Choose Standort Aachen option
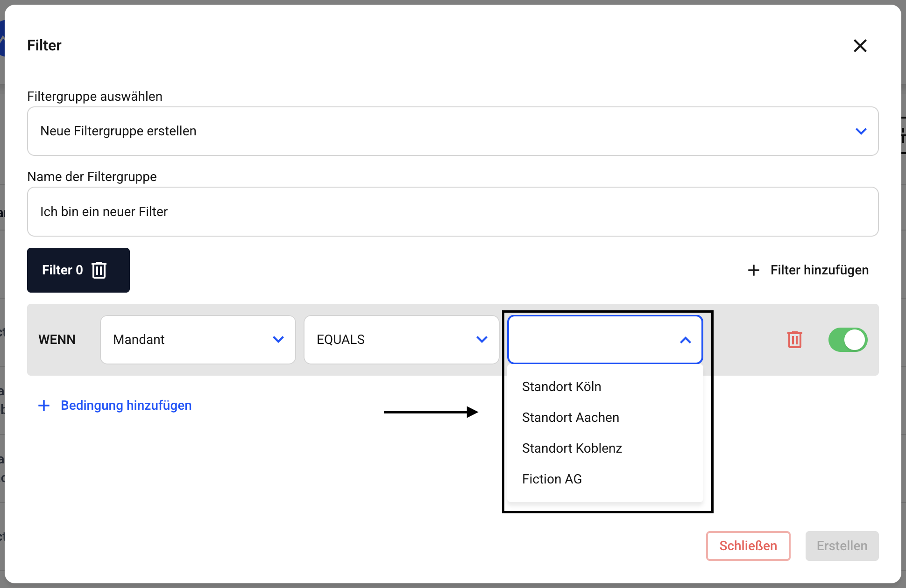Screen dimensions: 906x588 pyautogui.click(x=570, y=418)
